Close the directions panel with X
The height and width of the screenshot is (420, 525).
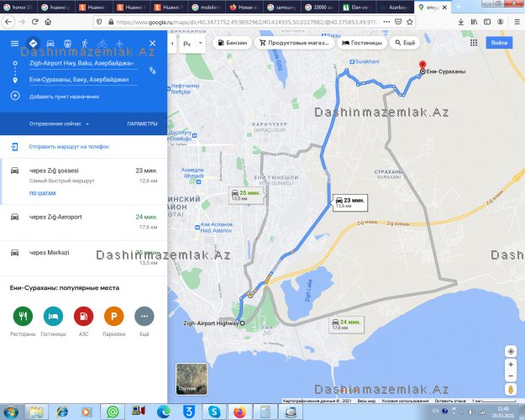[x=152, y=43]
